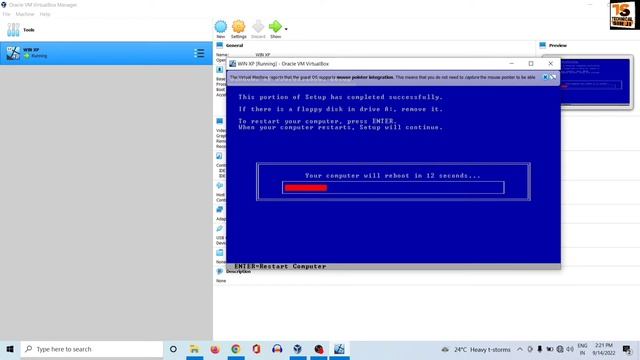Image resolution: width=640 pixels, height=360 pixels.
Task: Click the Storage section icon in details
Action: click(220, 156)
